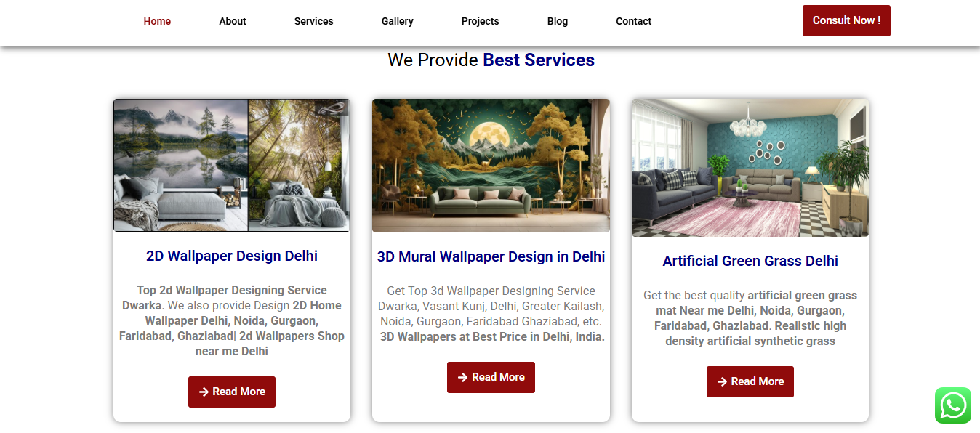Navigate to Projects
This screenshot has height=433, width=980.
pyautogui.click(x=481, y=21)
